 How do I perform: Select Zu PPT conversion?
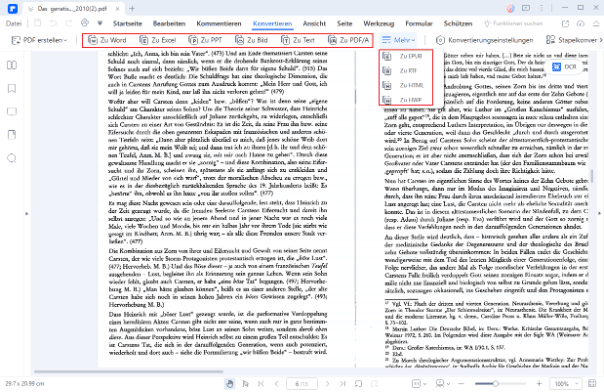point(205,40)
